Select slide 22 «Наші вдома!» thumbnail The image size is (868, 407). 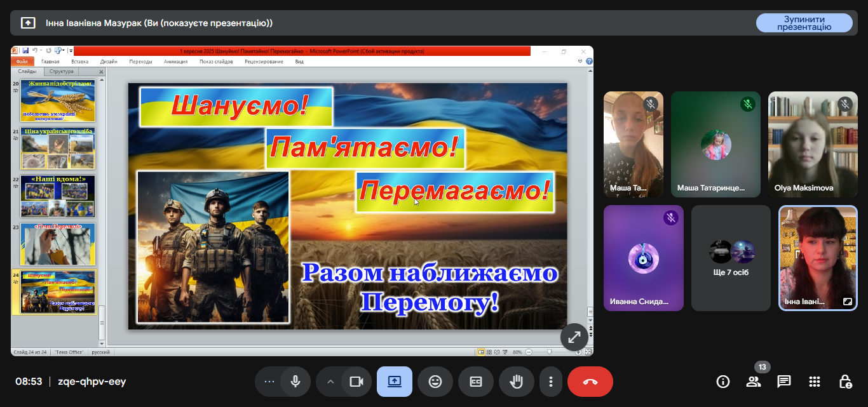58,197
